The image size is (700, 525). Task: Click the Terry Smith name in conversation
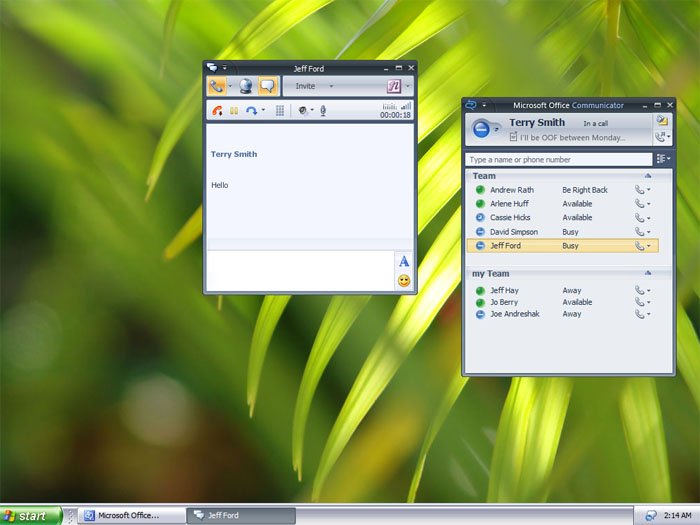click(234, 154)
